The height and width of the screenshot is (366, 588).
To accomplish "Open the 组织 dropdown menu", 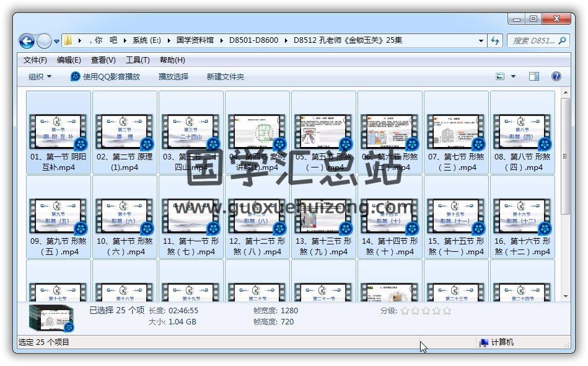I will coord(40,76).
